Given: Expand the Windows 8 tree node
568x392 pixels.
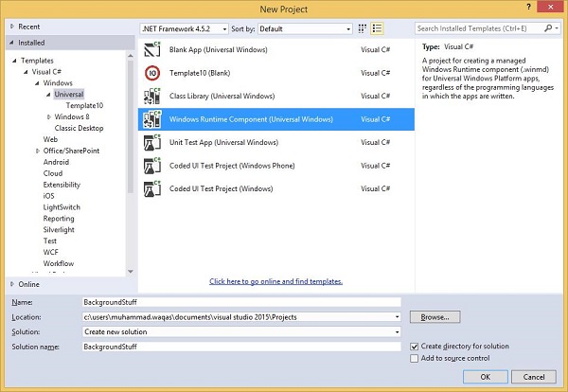Looking at the screenshot, I should [x=49, y=116].
